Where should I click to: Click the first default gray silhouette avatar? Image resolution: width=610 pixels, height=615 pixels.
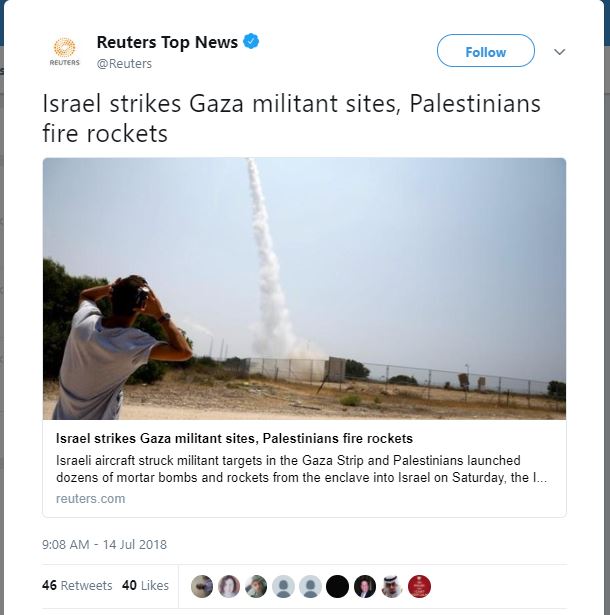pos(283,586)
